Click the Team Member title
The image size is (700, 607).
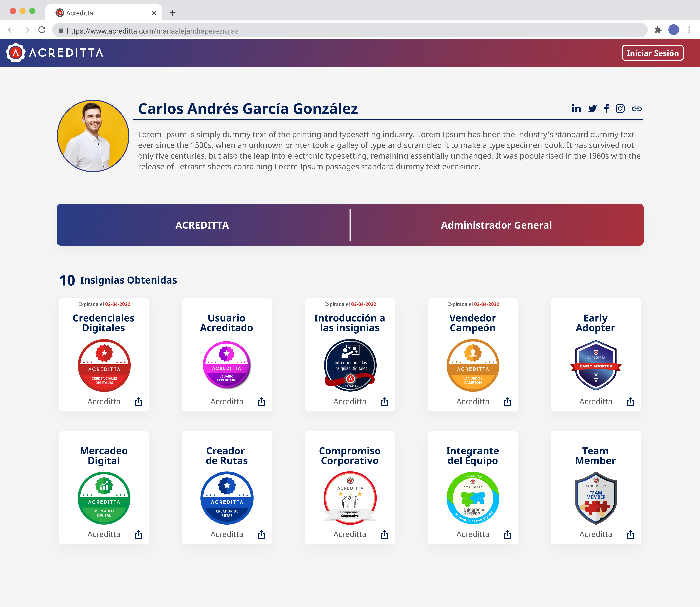(595, 456)
